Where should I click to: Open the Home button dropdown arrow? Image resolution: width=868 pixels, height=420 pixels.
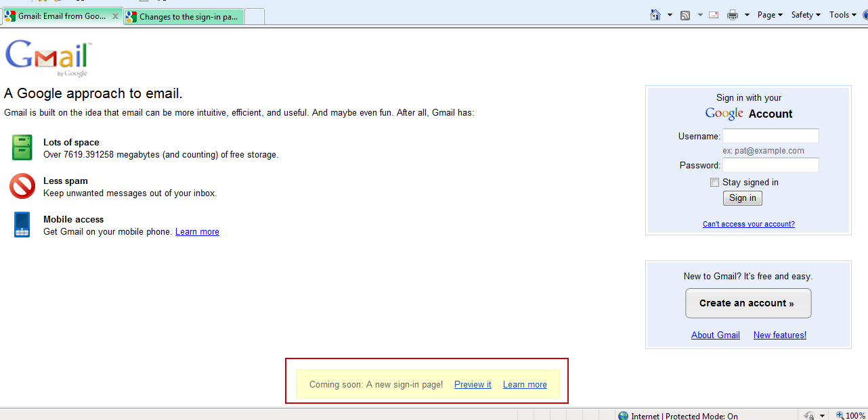pos(670,15)
